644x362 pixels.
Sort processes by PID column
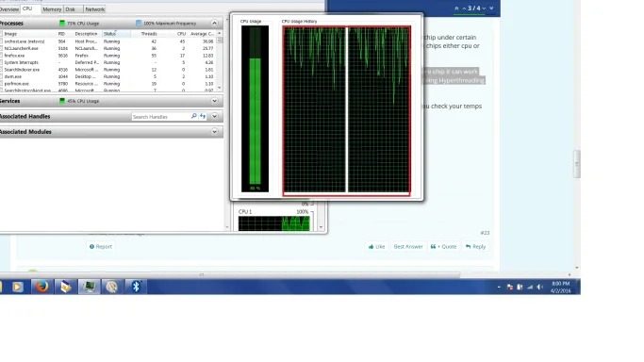coord(61,34)
